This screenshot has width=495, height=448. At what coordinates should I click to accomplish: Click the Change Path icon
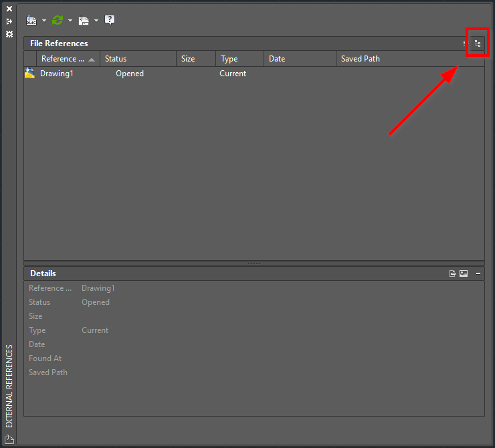pos(84,21)
